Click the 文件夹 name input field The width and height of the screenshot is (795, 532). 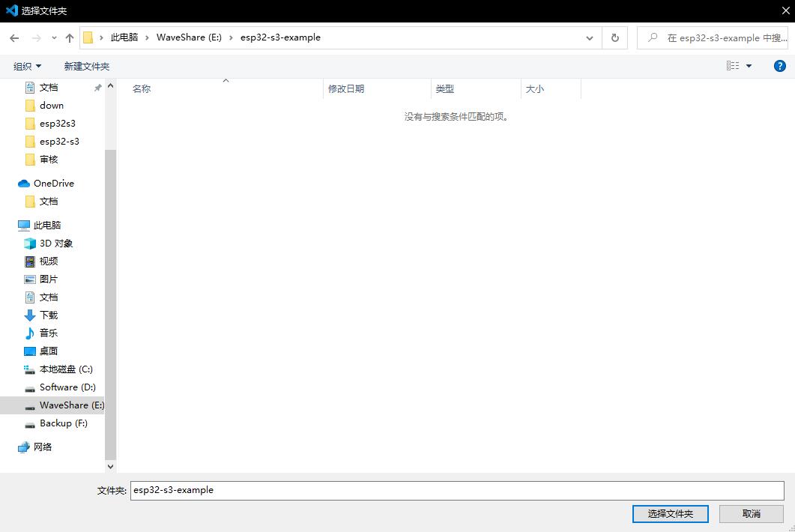pos(456,490)
